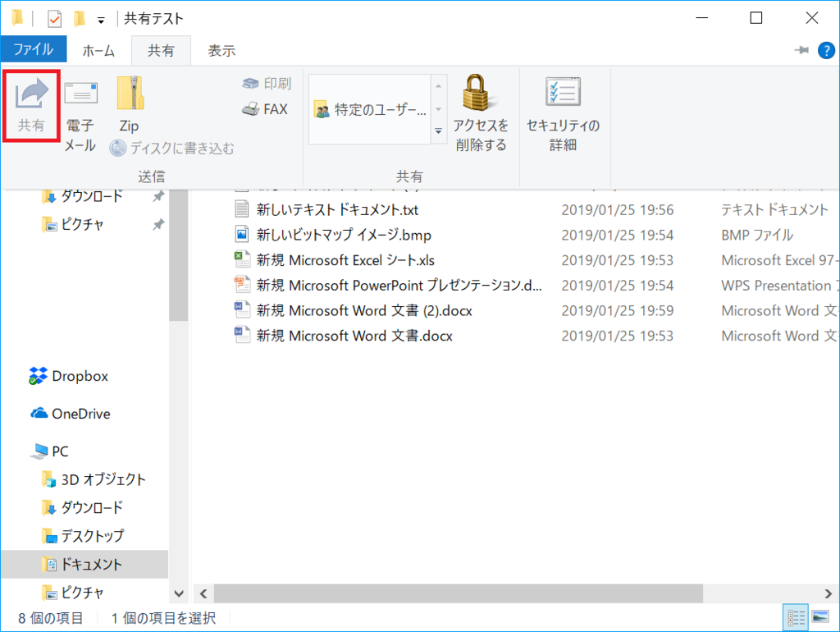The image size is (840, 632).
Task: Pin the ribbon with the pushpin icon
Action: coord(803,49)
